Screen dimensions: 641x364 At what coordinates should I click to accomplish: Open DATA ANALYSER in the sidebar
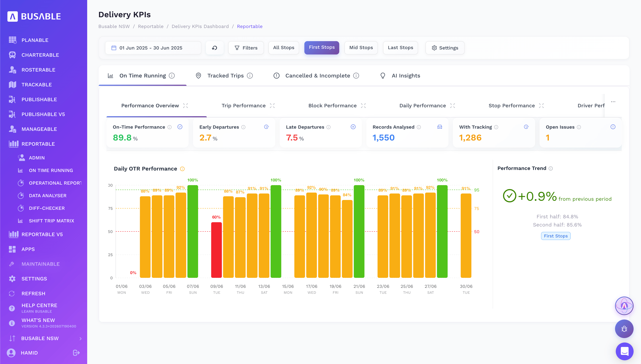47,196
